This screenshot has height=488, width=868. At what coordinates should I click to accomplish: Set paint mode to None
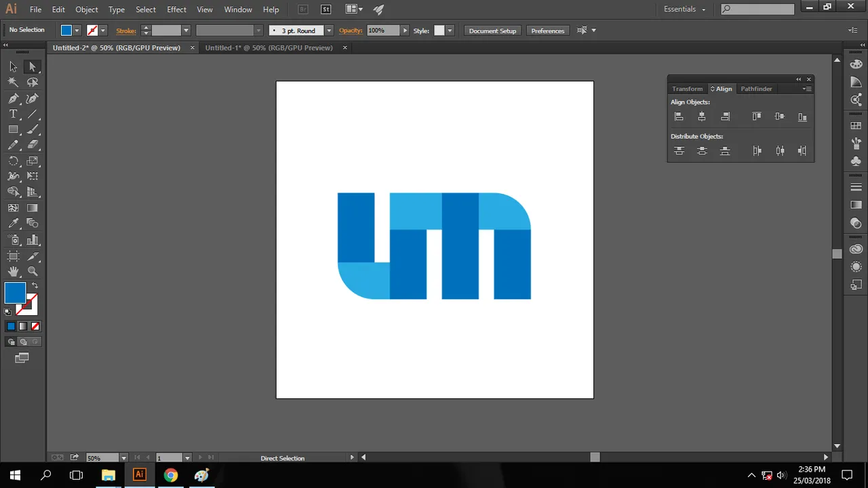coord(35,327)
